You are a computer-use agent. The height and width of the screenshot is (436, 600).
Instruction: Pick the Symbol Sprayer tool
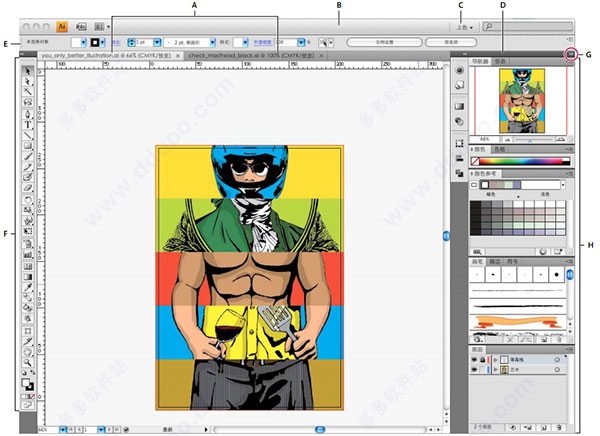pos(28,244)
